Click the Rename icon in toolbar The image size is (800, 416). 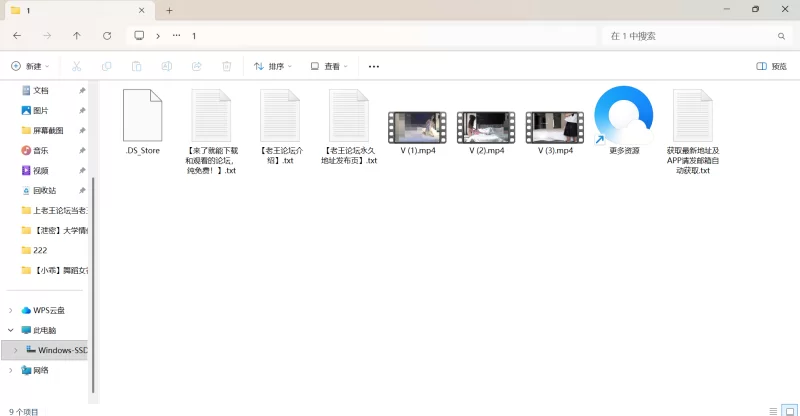[167, 66]
